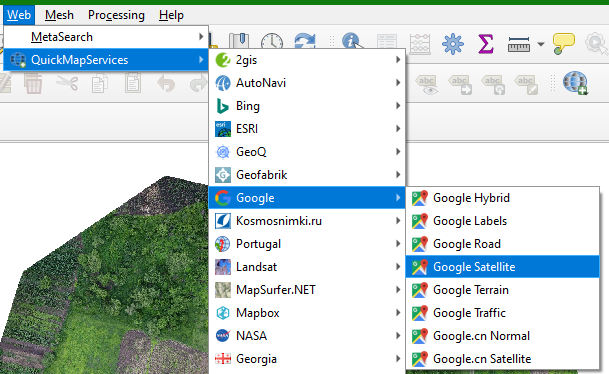Image resolution: width=609 pixels, height=374 pixels.
Task: Open Processing Toolbox gear icon
Action: point(453,43)
